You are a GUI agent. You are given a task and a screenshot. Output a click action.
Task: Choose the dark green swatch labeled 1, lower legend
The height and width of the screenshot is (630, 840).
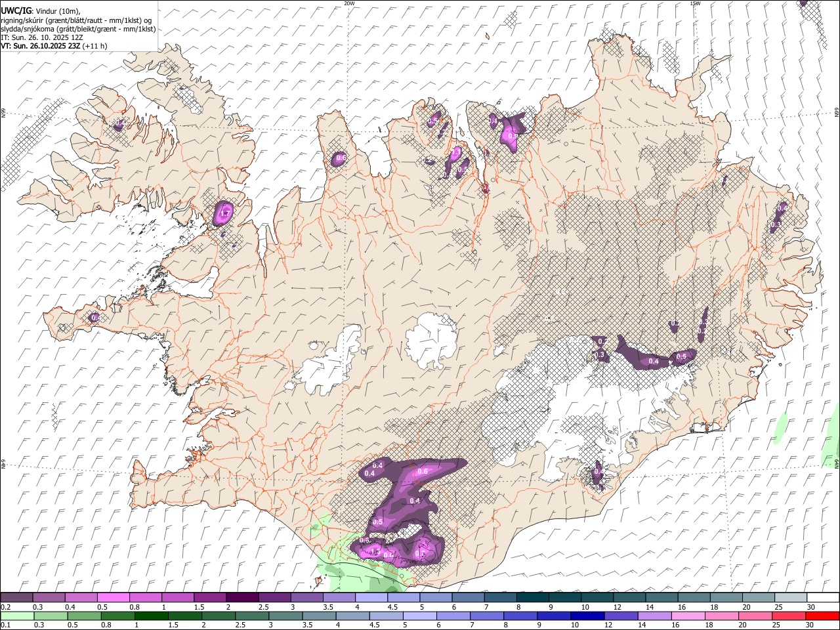(151, 616)
